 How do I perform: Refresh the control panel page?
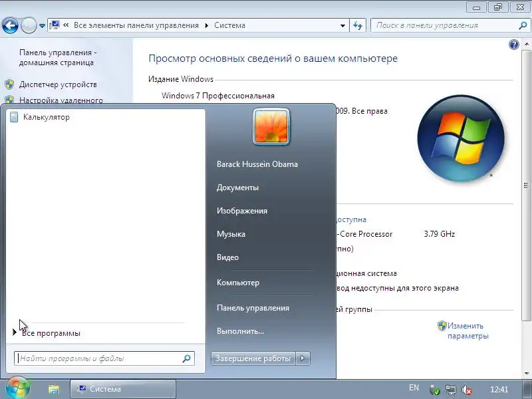[x=358, y=25]
